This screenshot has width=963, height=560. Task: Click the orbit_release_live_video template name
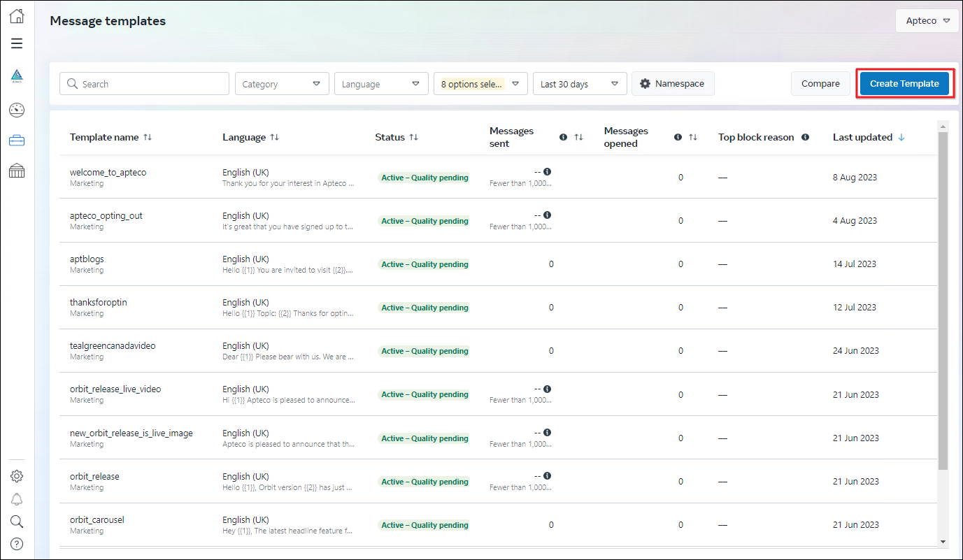tap(115, 389)
